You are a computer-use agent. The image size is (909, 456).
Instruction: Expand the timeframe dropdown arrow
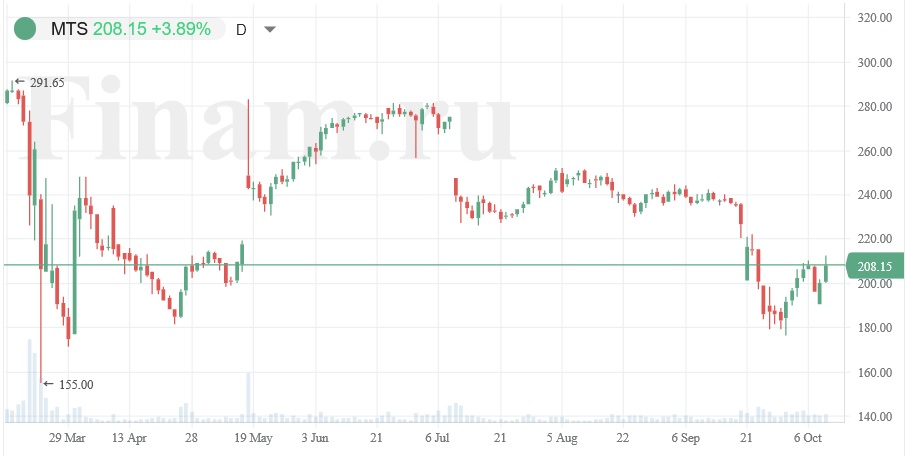click(x=269, y=29)
